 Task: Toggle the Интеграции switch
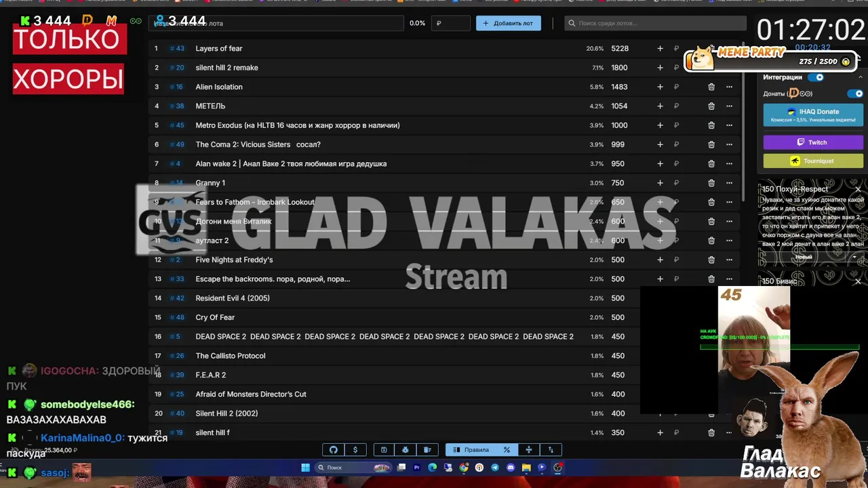coord(816,77)
